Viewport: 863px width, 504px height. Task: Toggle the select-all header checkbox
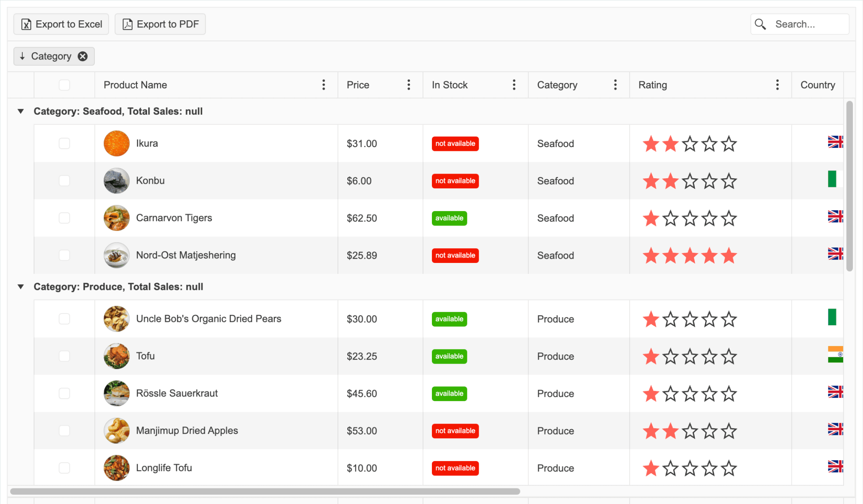pos(64,85)
